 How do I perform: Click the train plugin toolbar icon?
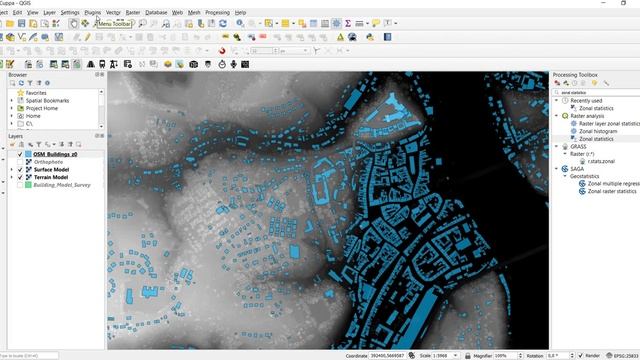pyautogui.click(x=102, y=64)
